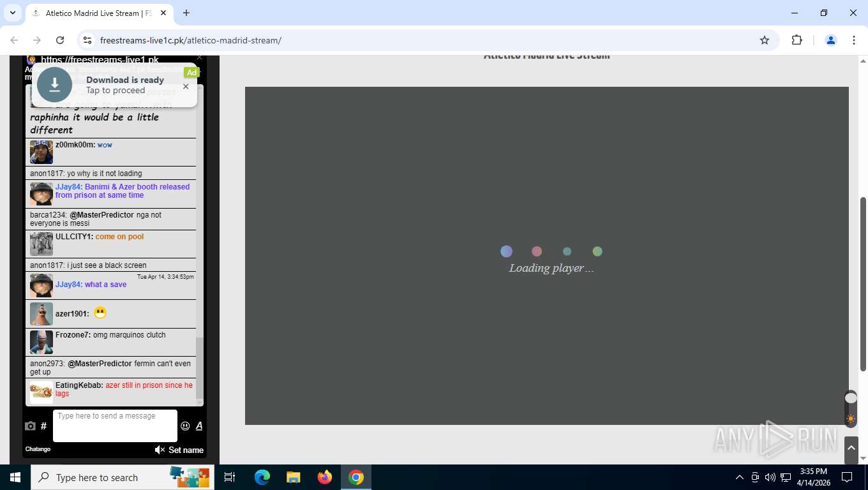Click the chat camera image upload icon
The image size is (868, 490).
tap(30, 426)
